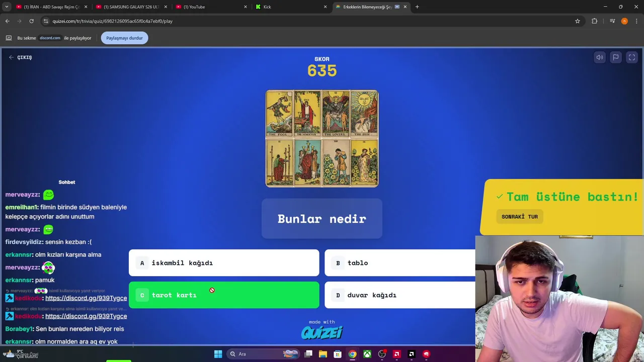Open the black AMD taskbar icon
Viewport: 644px width, 362px height.
pos(411,354)
